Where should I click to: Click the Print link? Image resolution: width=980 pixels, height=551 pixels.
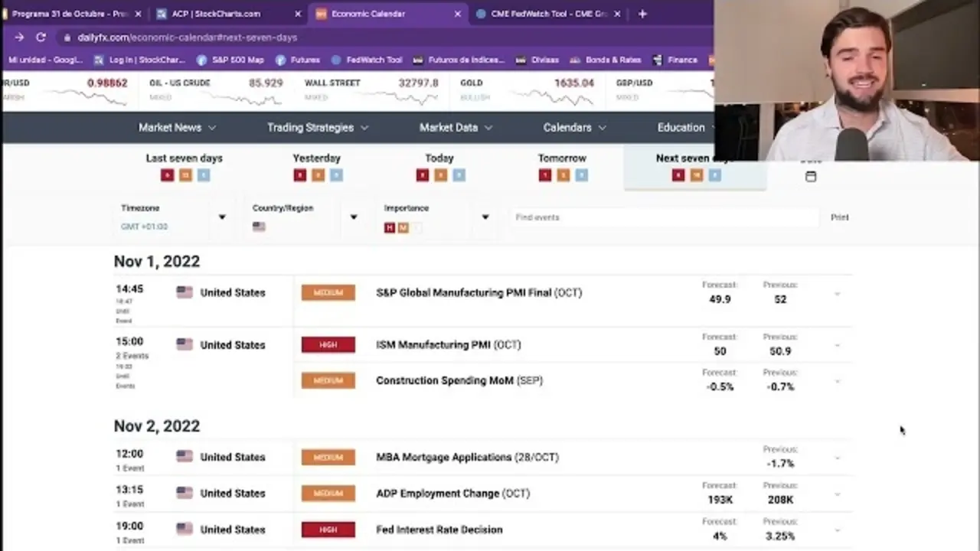click(x=839, y=217)
